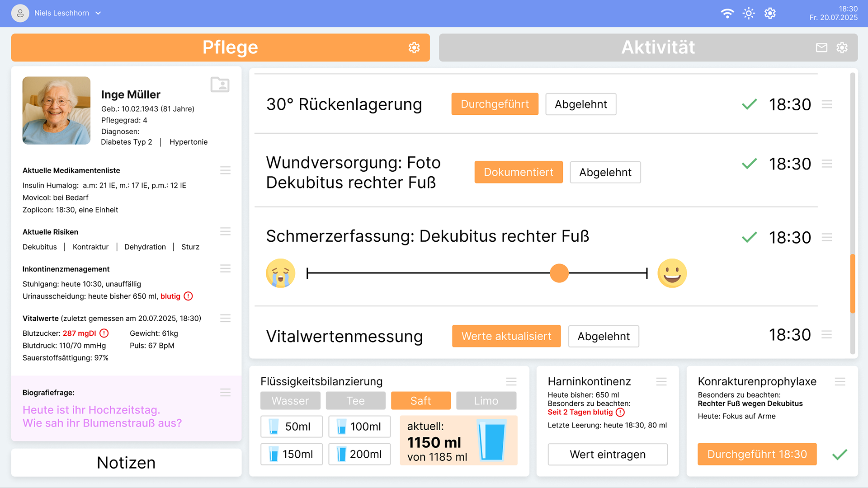Open the Niels Leschhorn user dropdown
This screenshot has width=868, height=488.
point(98,13)
